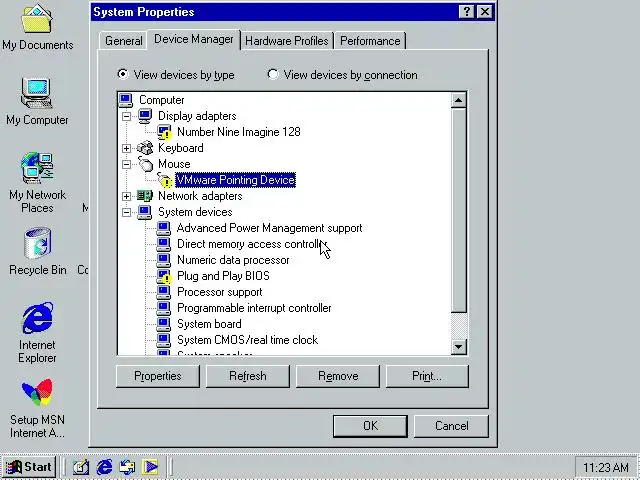Image resolution: width=640 pixels, height=480 pixels.
Task: Select the VMware Pointing Device label
Action: pos(236,180)
